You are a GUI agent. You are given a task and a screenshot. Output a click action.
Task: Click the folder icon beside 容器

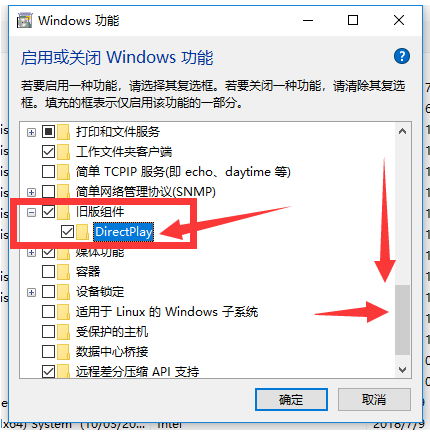click(x=63, y=272)
